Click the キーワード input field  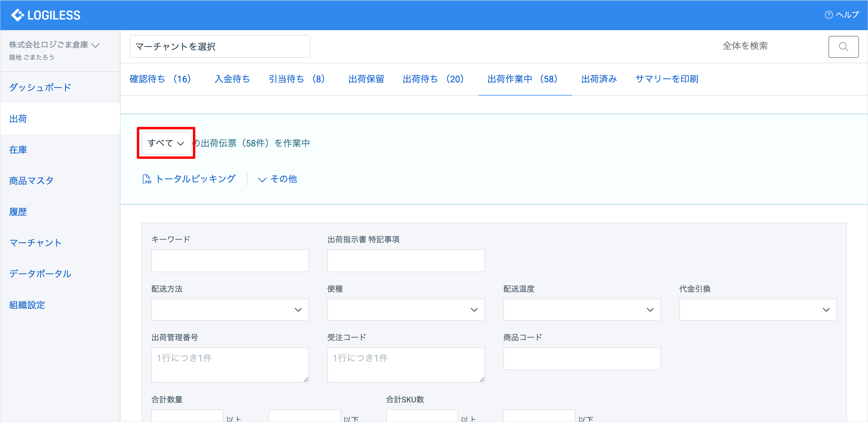[230, 260]
